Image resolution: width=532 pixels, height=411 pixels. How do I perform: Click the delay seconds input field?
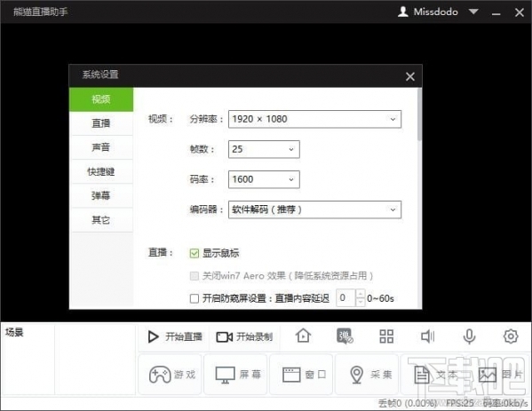tap(345, 297)
